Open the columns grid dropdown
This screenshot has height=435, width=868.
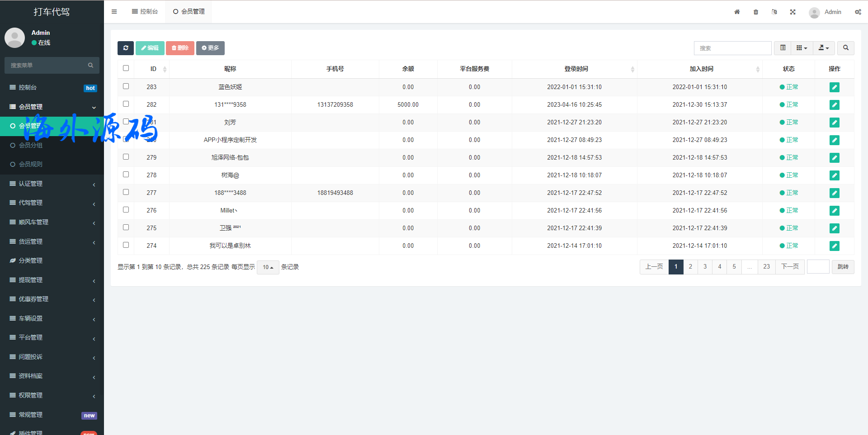tap(802, 48)
